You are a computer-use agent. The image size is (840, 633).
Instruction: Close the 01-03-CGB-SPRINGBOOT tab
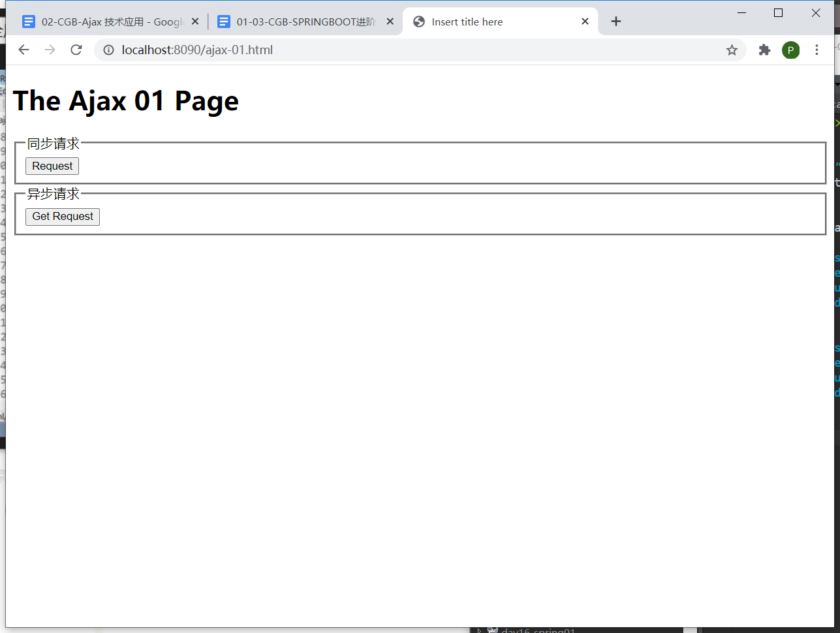click(x=390, y=22)
